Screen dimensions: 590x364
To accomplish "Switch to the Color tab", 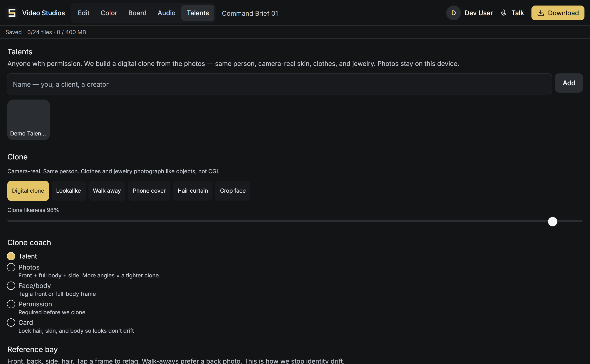I will 109,13.
